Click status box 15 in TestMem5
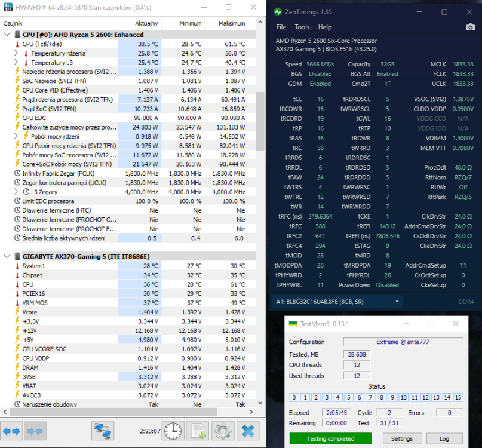Viewport: 482px width, 448px height. [458, 398]
